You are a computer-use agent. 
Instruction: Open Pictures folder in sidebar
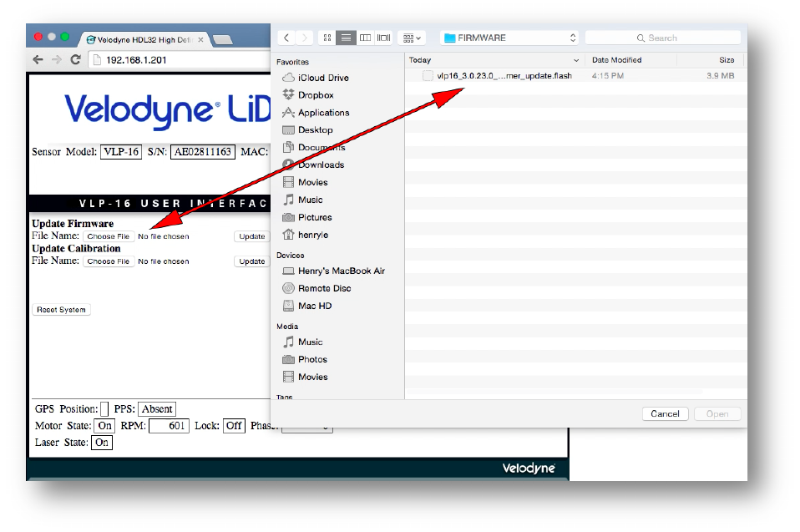(315, 217)
